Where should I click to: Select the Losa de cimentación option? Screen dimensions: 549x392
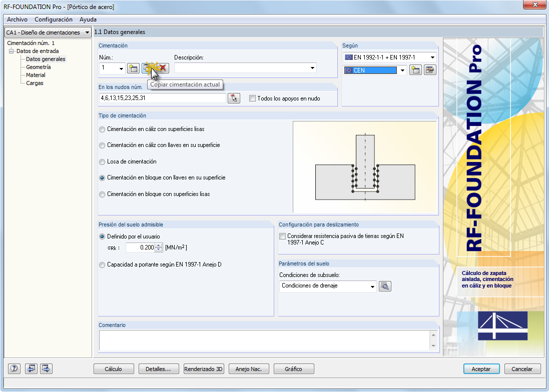102,162
